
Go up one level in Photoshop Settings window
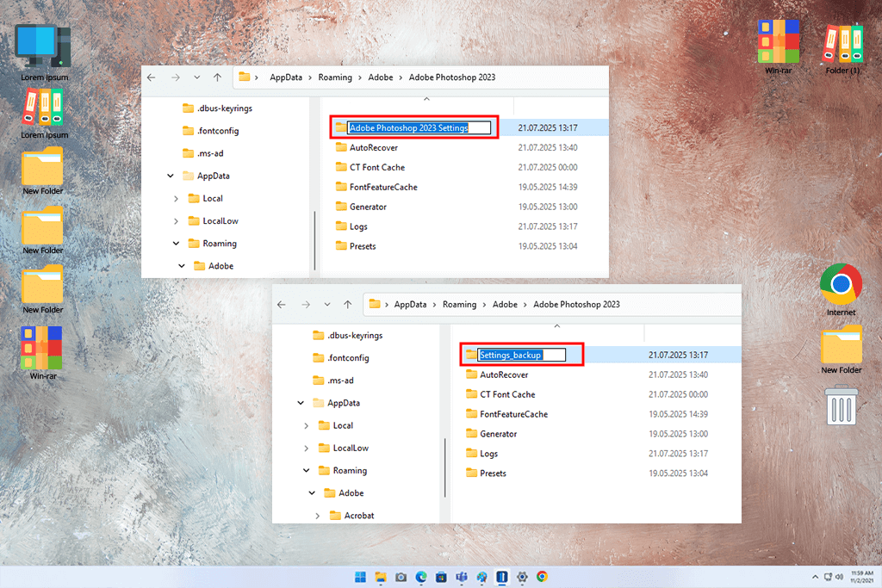click(x=218, y=77)
